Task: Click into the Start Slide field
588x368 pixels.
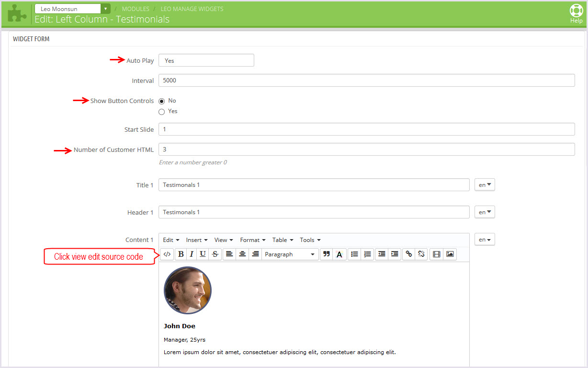Action: 367,129
